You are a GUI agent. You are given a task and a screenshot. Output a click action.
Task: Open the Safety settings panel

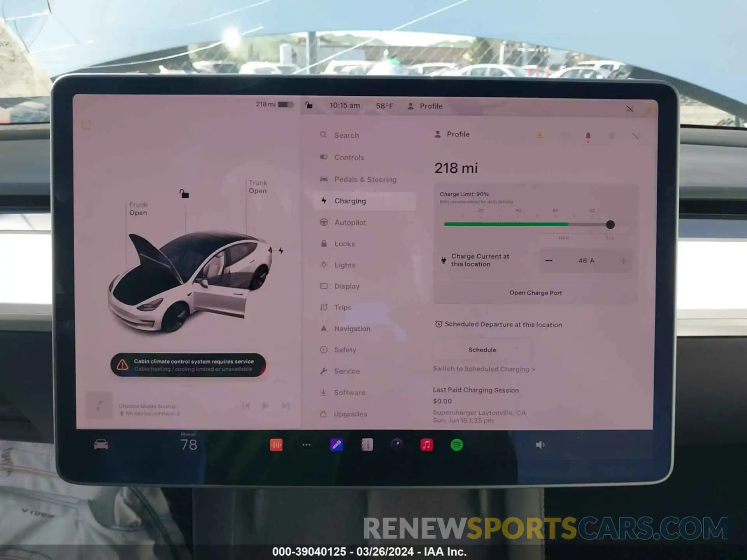click(x=345, y=349)
